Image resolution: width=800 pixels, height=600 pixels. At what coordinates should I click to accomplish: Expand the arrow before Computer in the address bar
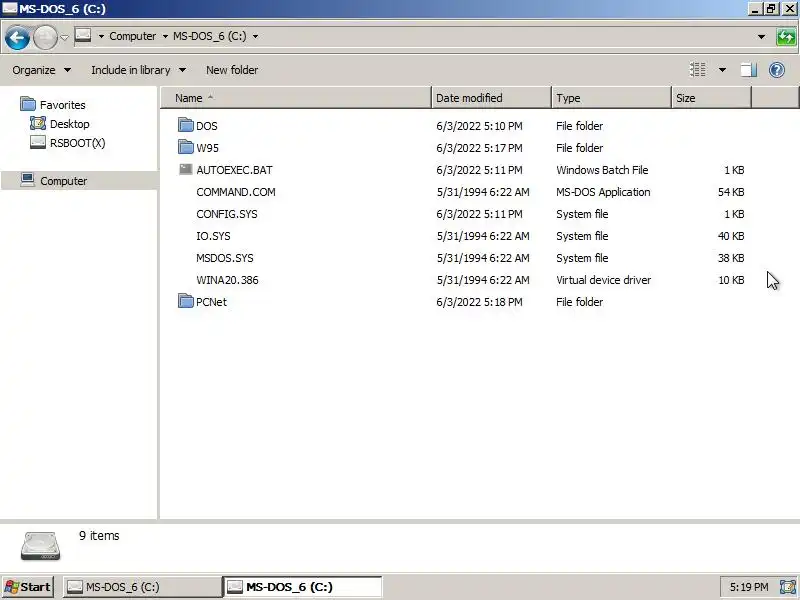(101, 36)
